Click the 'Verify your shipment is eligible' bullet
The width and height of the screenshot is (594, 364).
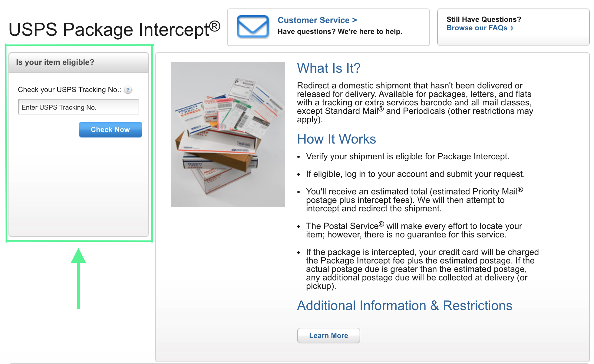point(408,157)
